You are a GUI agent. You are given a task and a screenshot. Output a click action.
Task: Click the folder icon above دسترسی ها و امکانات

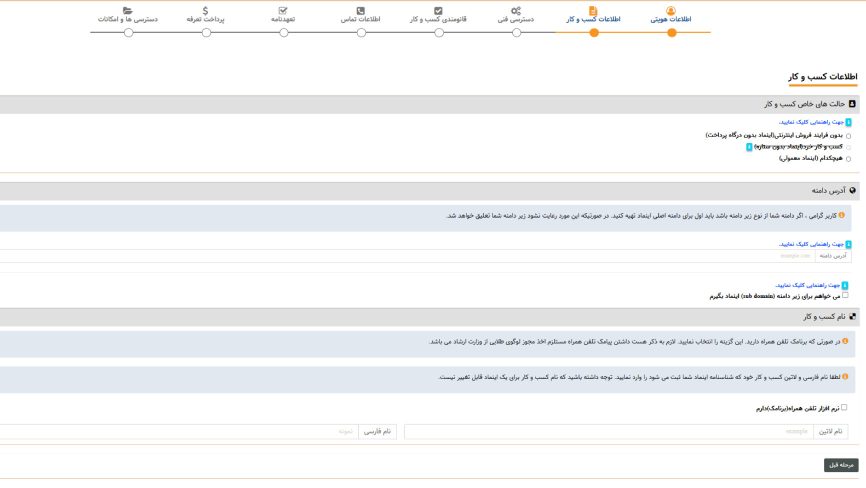coord(127,10)
